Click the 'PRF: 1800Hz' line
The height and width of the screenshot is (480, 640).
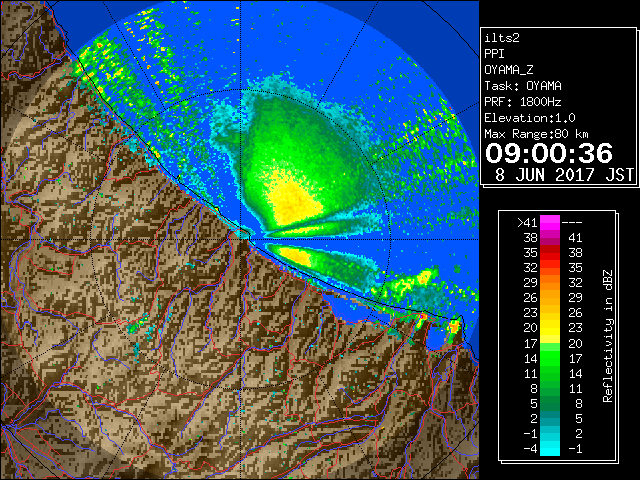coord(523,102)
